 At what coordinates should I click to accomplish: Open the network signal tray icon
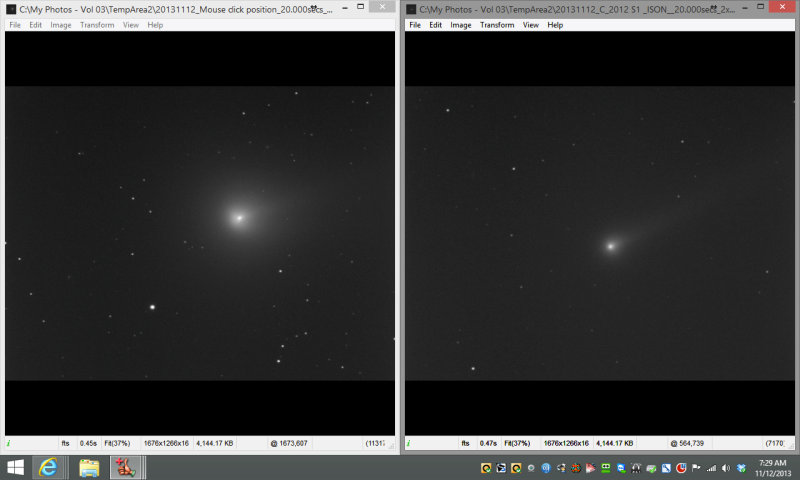click(711, 468)
